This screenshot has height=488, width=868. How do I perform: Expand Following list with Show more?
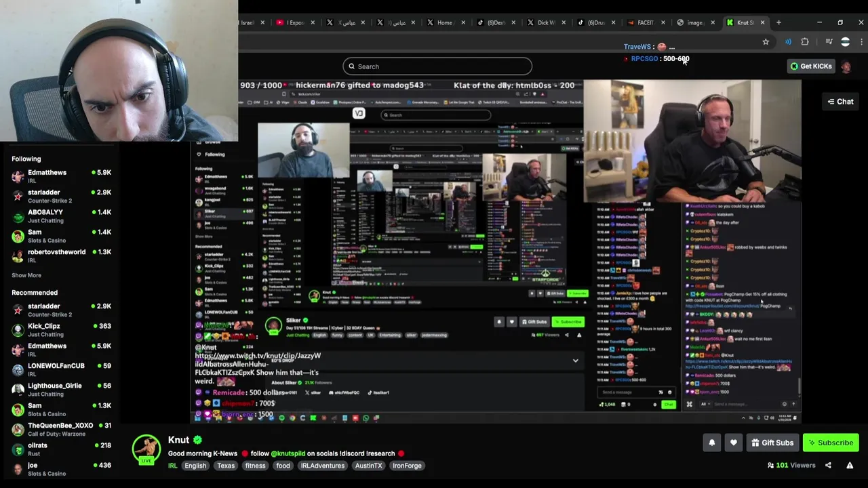click(26, 275)
